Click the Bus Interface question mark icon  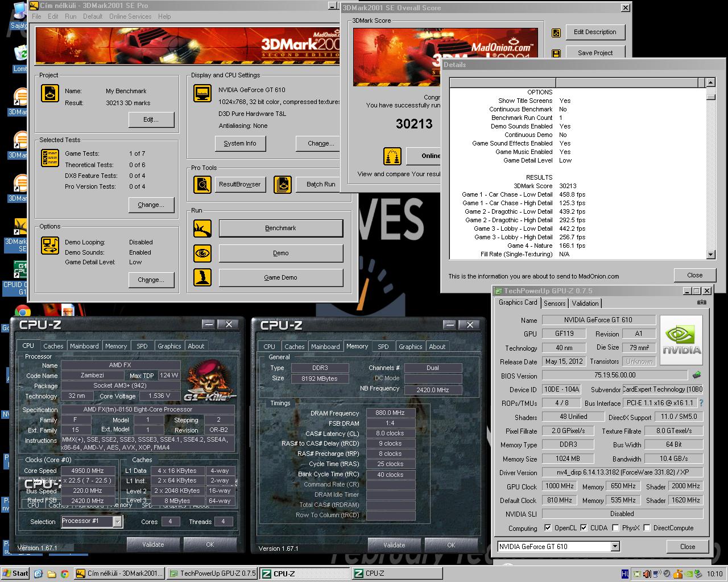701,402
